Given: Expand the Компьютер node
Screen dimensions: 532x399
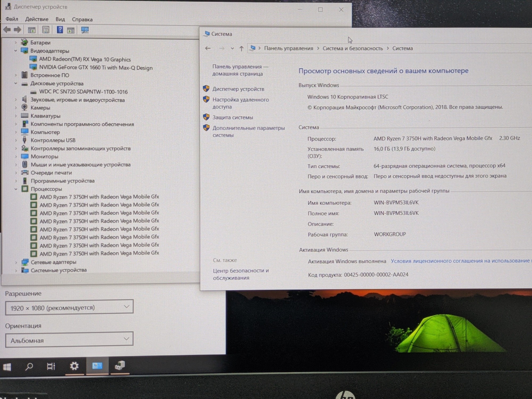Looking at the screenshot, I should tap(16, 132).
